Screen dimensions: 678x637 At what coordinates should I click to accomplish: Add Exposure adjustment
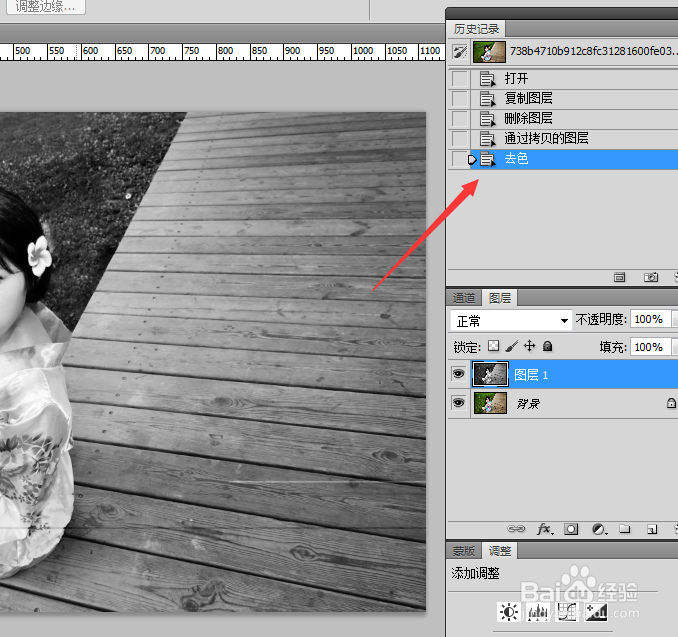pos(596,612)
